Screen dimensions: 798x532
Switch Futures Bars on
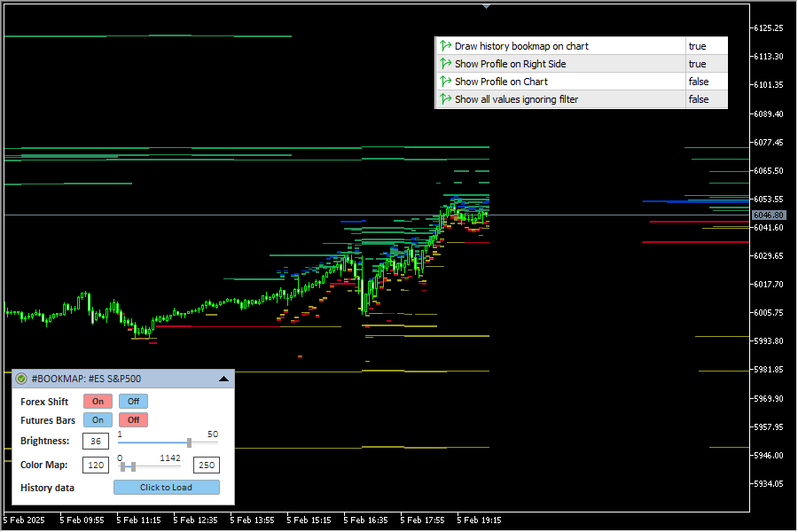pyautogui.click(x=98, y=420)
